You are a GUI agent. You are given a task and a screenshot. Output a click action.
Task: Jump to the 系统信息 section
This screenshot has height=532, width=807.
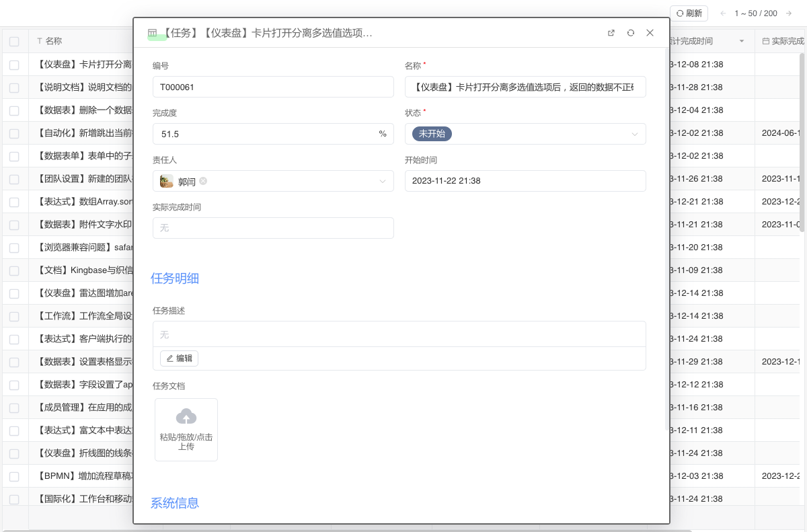(x=175, y=503)
